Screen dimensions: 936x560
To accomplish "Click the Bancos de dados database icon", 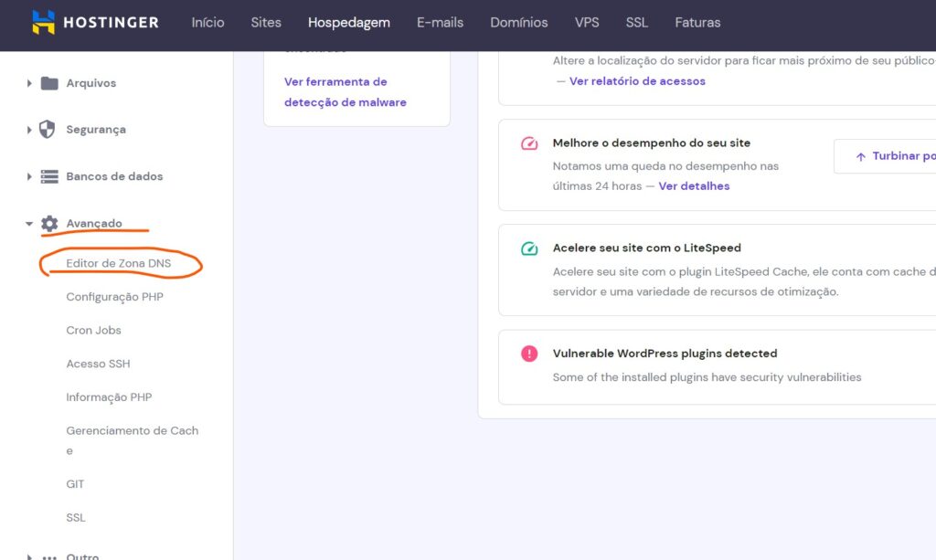I will click(49, 176).
